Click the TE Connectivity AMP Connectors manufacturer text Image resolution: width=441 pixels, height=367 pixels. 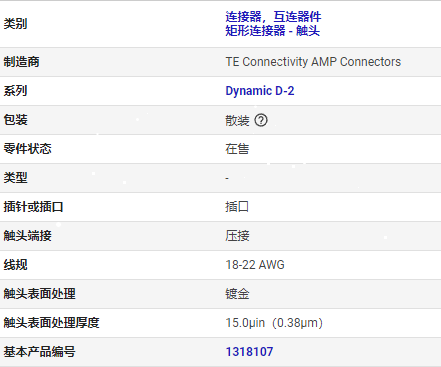click(x=313, y=62)
